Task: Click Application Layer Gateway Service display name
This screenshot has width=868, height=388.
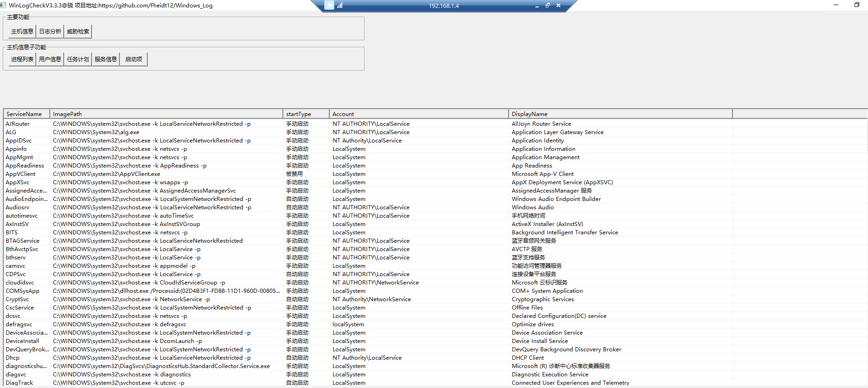Action: (558, 132)
